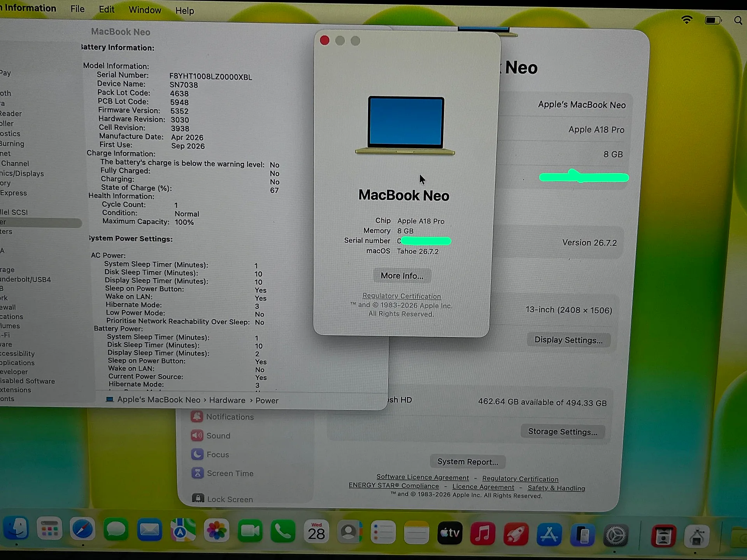Select Focus in System Settings sidebar
The width and height of the screenshot is (747, 560).
pyautogui.click(x=210, y=454)
